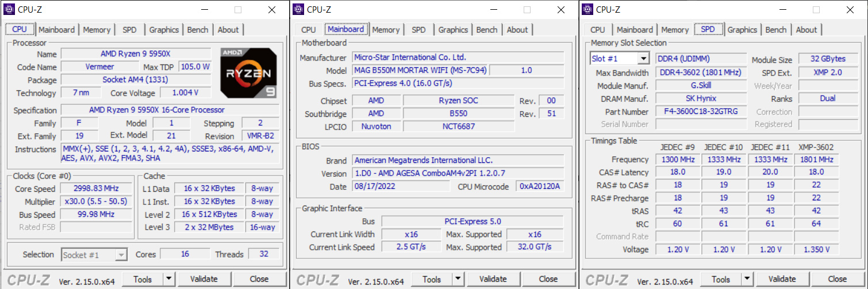Click the XMP-3602 voltage 1.350 V cell

point(816,249)
